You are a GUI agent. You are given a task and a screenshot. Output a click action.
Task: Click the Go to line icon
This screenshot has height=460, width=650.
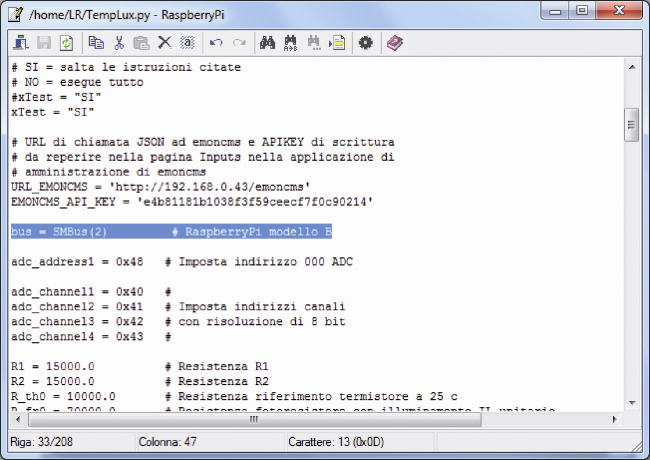(x=338, y=43)
